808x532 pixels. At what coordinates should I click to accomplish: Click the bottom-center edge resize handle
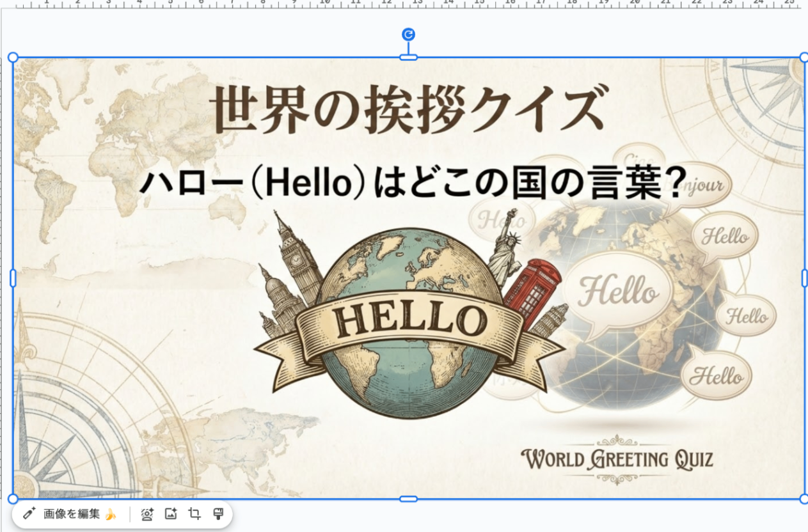[408, 499]
